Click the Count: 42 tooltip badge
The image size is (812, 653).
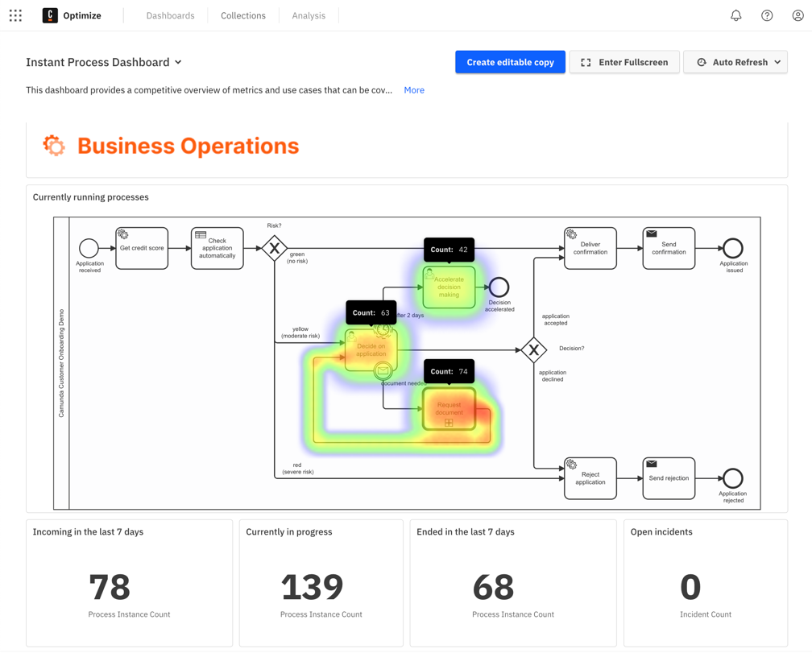[449, 250]
